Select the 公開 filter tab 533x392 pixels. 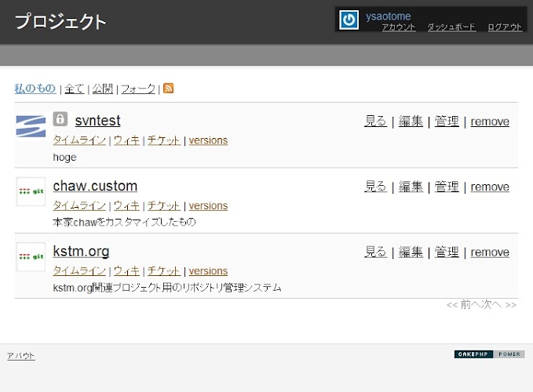click(102, 89)
